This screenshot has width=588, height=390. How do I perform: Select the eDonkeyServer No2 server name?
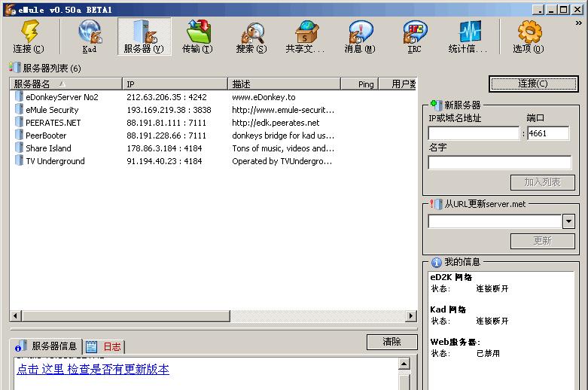coord(62,97)
